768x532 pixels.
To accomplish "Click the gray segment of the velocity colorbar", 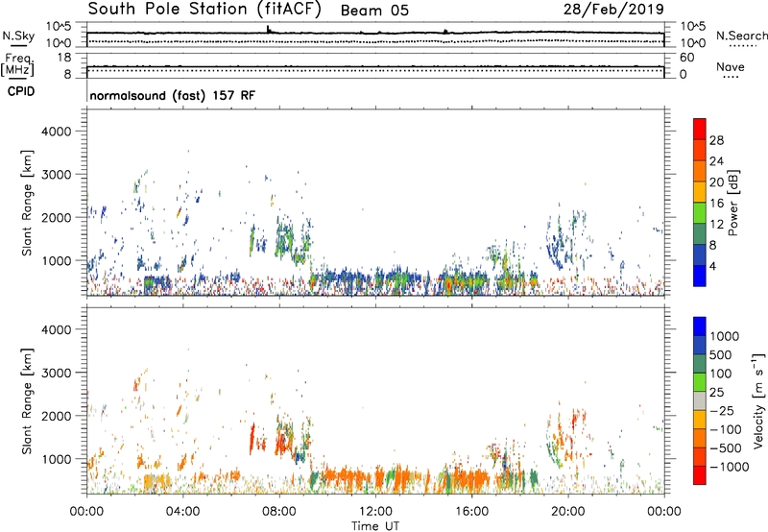I will [x=700, y=401].
